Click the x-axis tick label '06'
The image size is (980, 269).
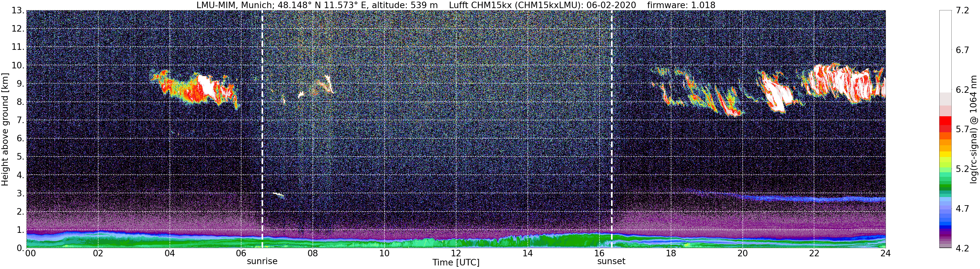point(241,253)
